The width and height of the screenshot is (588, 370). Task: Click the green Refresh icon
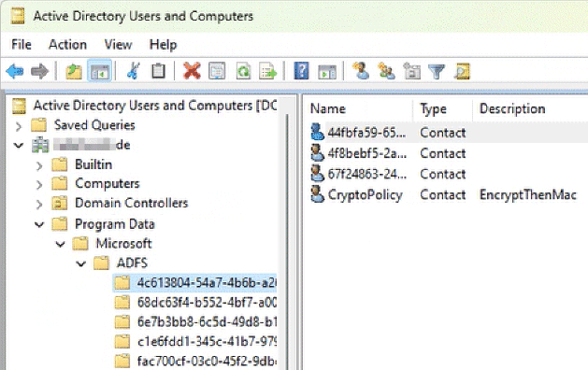tap(243, 71)
